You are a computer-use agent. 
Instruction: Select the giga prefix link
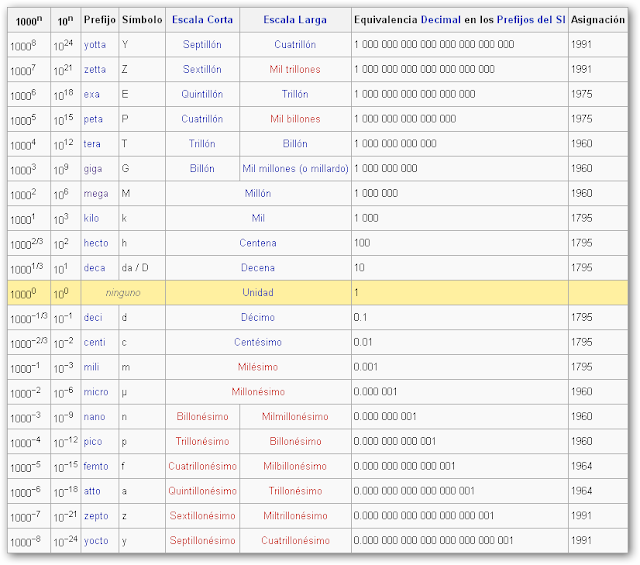pos(93,169)
